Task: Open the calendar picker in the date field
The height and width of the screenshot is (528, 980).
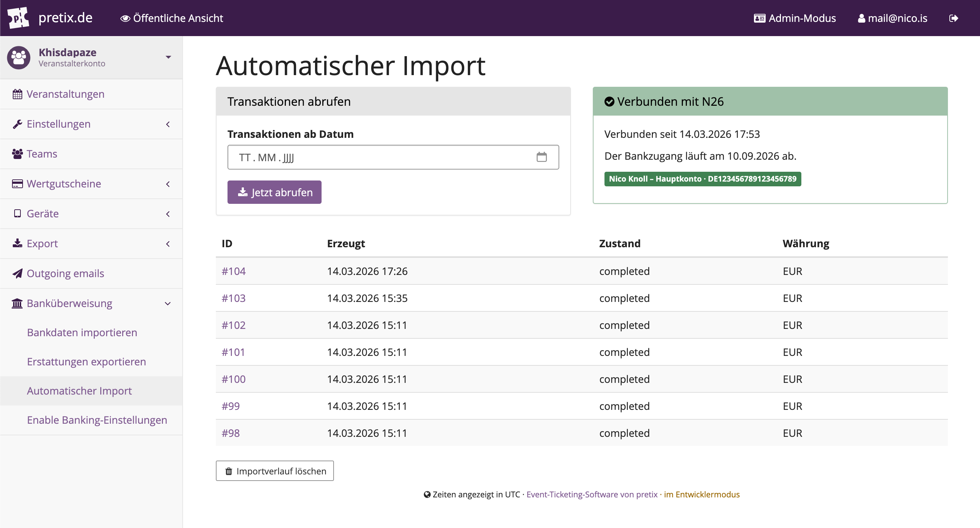Action: point(541,157)
